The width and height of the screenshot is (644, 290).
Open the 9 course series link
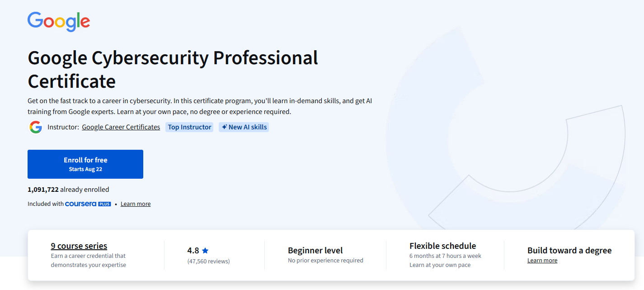point(79,246)
